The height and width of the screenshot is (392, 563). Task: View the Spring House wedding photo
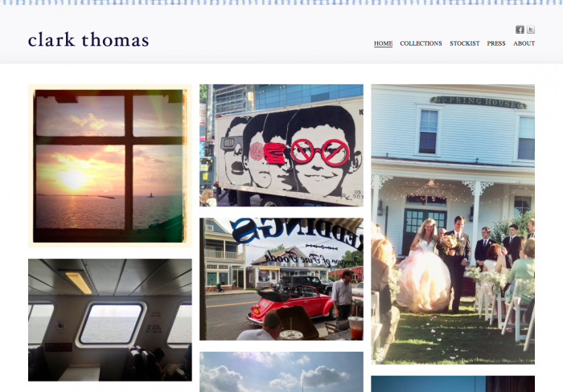(x=453, y=224)
